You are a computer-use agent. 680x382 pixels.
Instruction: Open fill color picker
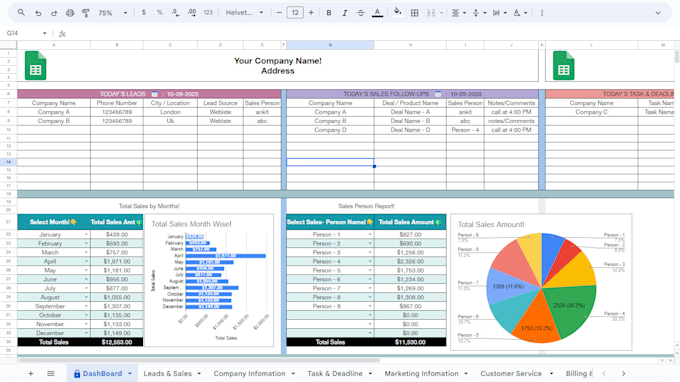pyautogui.click(x=397, y=13)
